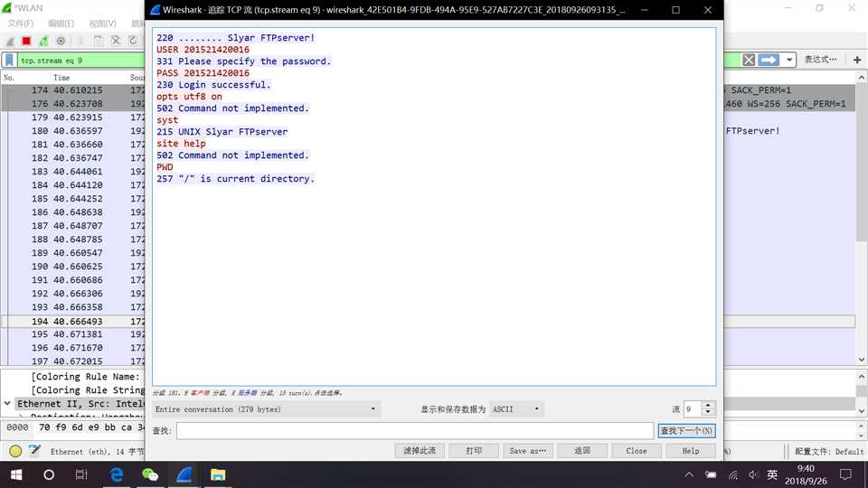Open ASCII data format dropdown
Viewport: 868px width, 488px height.
point(516,408)
